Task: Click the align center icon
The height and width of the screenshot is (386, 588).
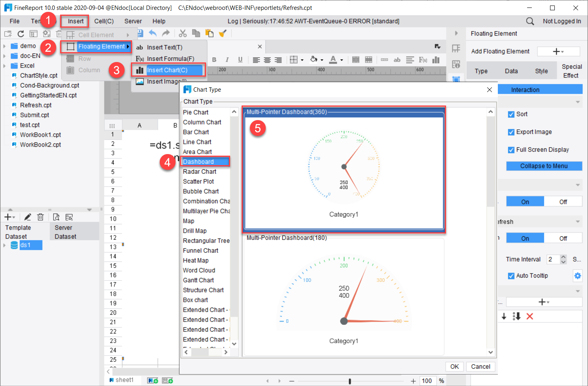Action: 267,60
